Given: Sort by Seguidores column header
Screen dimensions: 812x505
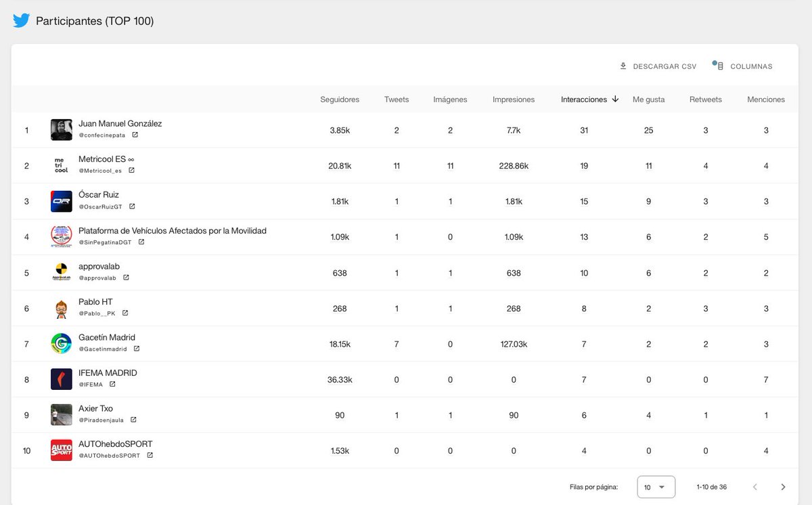Looking at the screenshot, I should [x=340, y=100].
